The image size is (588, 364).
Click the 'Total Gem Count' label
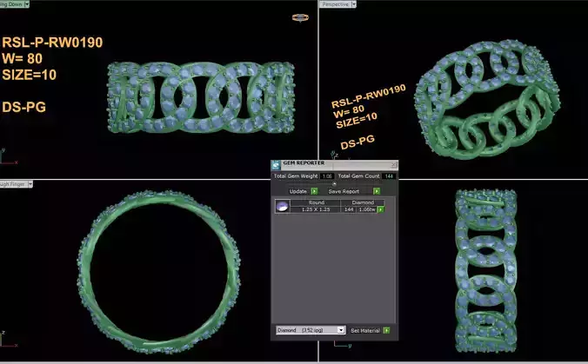click(358, 176)
